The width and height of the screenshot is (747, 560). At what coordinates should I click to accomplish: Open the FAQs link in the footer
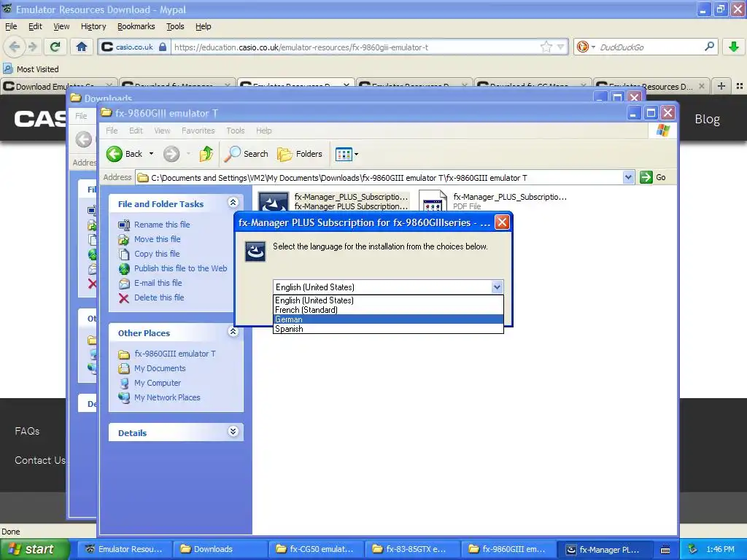pos(27,431)
